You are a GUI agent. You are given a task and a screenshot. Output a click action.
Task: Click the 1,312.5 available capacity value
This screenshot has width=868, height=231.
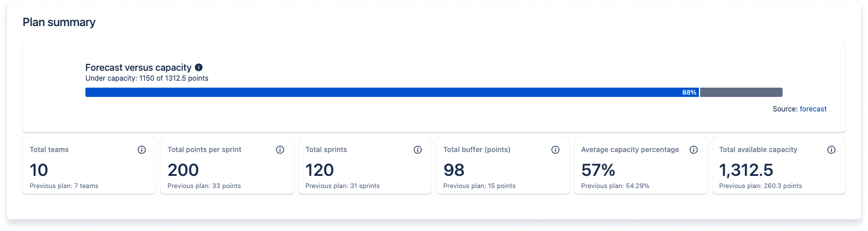[x=746, y=170]
